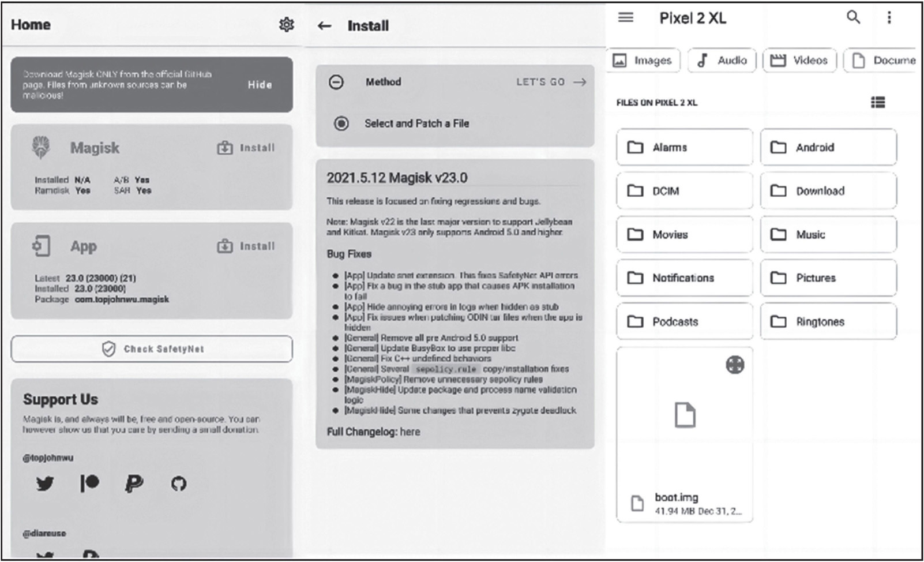
Task: Open the DCIM folder
Action: 685,190
